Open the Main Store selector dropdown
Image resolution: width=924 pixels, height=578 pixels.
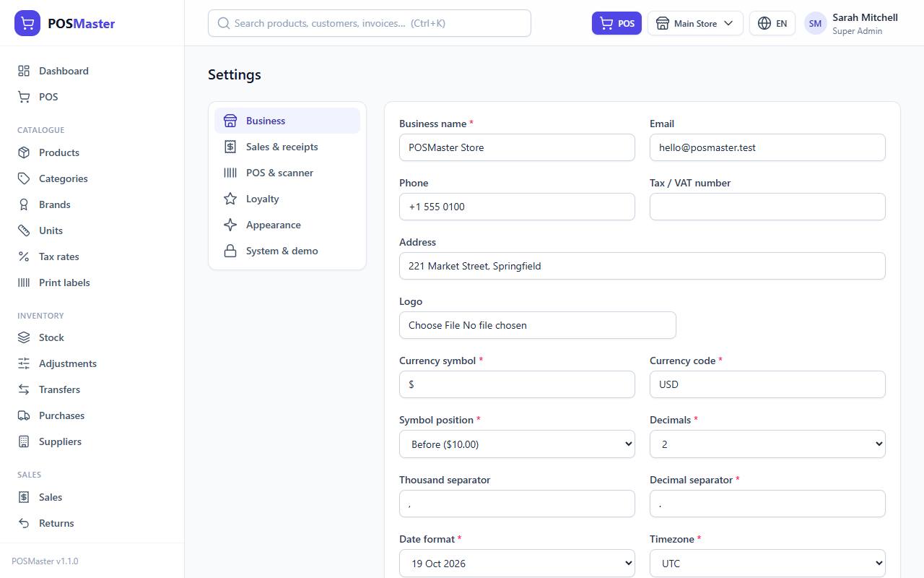[x=695, y=23]
